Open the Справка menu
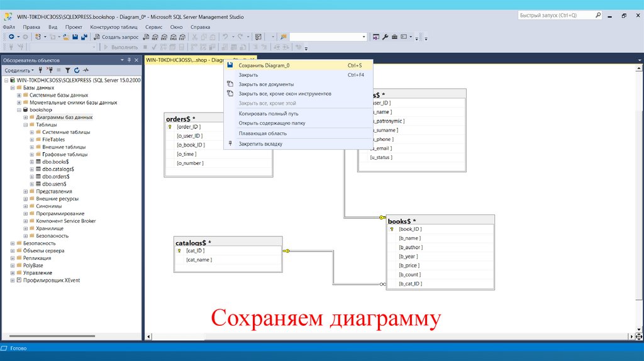 tap(200, 27)
